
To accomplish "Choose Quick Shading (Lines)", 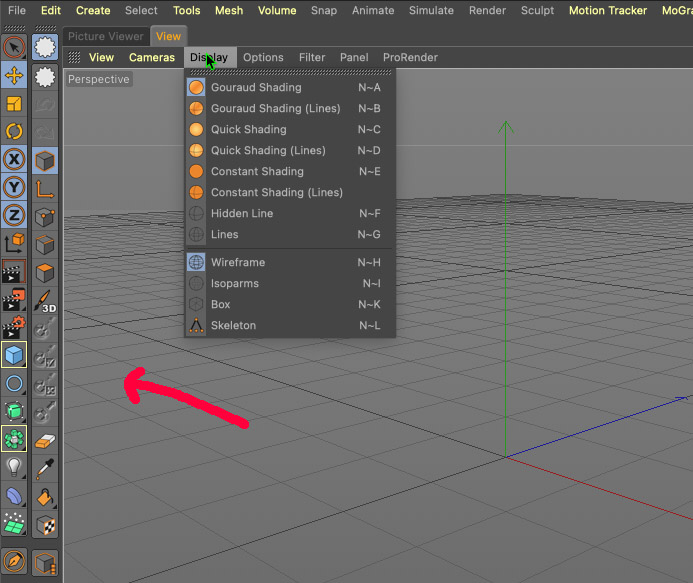I will click(290, 150).
